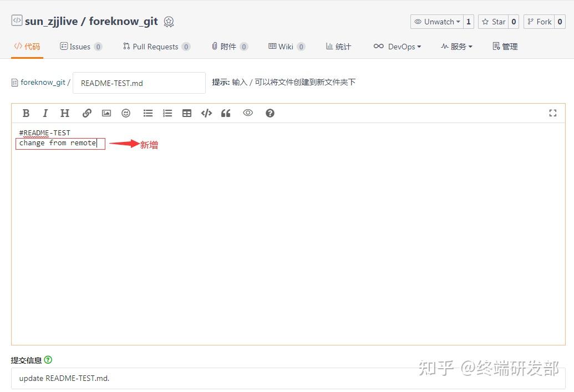
Task: Insert a numbered list
Action: [x=167, y=113]
